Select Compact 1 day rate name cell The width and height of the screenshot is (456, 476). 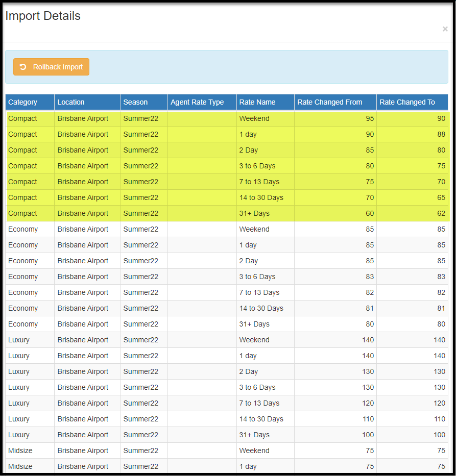pos(265,134)
